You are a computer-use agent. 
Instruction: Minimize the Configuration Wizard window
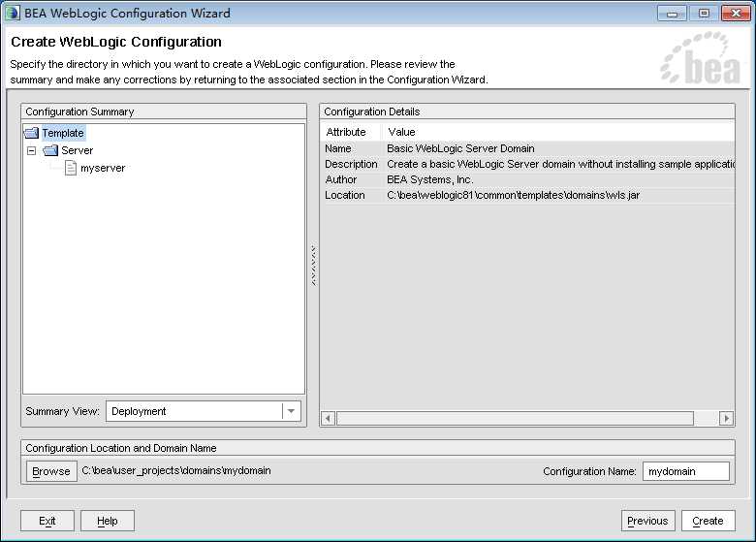(672, 13)
